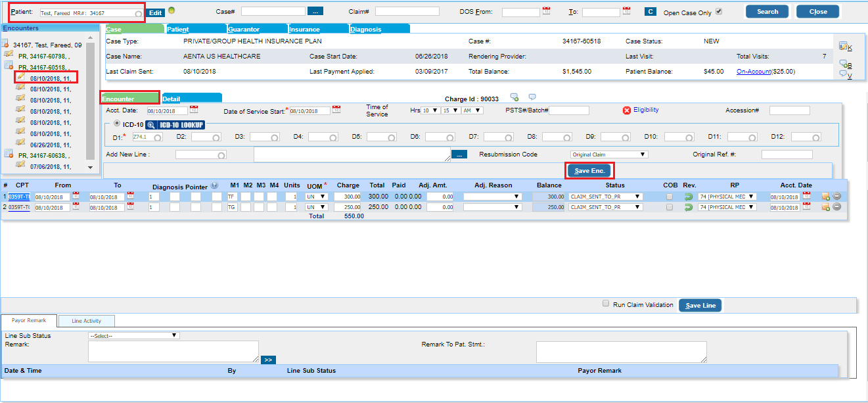The height and width of the screenshot is (403, 868).
Task: Click add-note icon beside Charge Id
Action: (514, 97)
